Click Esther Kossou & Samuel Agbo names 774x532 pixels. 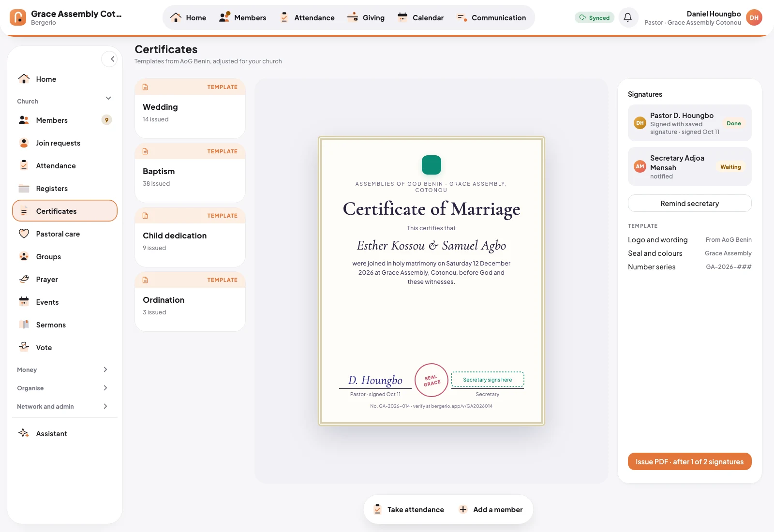[432, 246]
